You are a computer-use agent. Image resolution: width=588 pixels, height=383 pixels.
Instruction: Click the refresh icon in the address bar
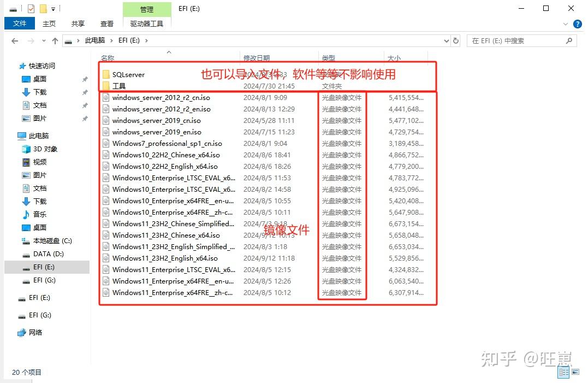coord(456,40)
